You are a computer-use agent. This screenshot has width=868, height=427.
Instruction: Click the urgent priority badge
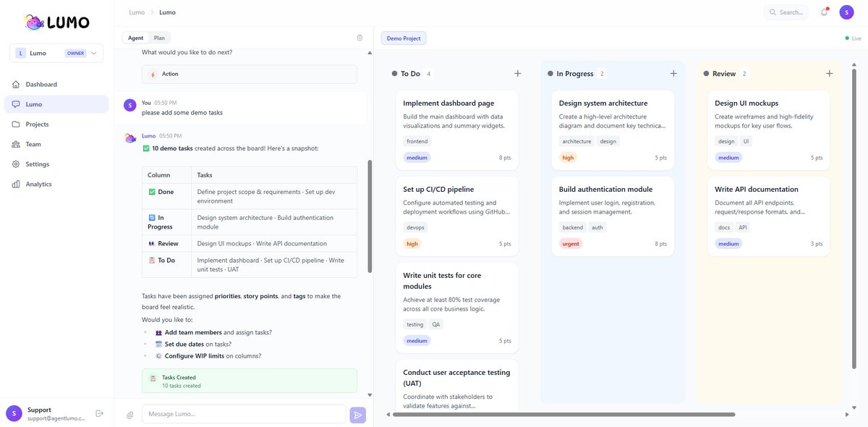tap(571, 244)
